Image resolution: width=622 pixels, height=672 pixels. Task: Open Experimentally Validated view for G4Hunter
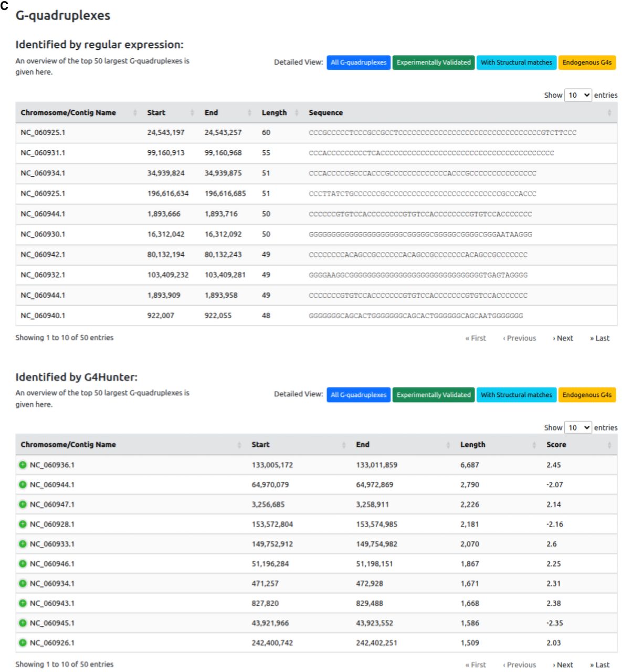[x=434, y=395]
